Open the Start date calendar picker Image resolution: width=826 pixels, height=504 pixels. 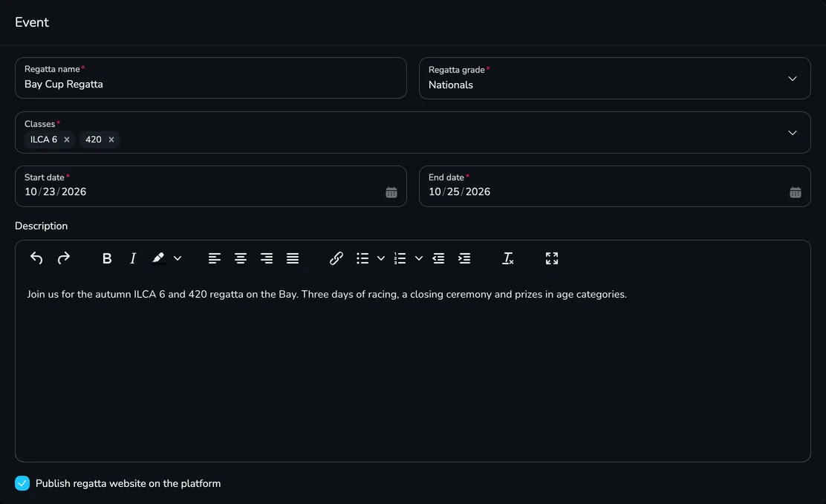pos(391,192)
